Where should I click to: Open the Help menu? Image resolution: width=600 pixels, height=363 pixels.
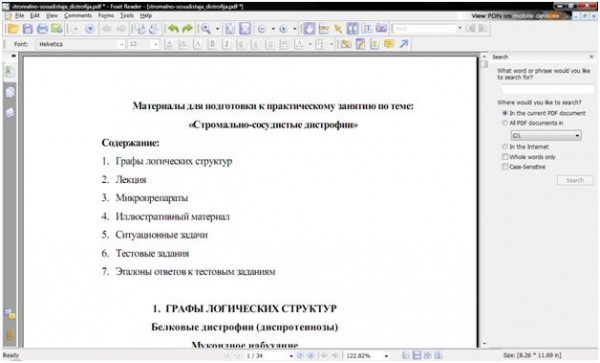146,16
